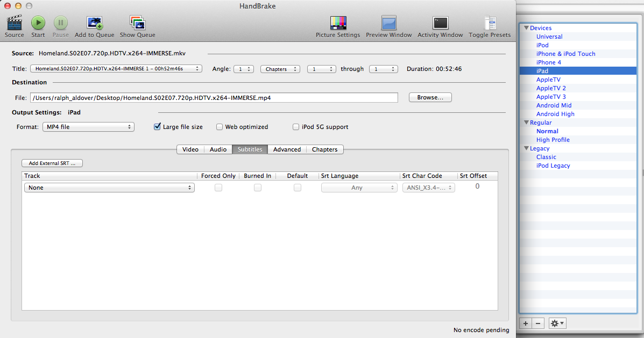Select the Universal preset

[x=549, y=37]
